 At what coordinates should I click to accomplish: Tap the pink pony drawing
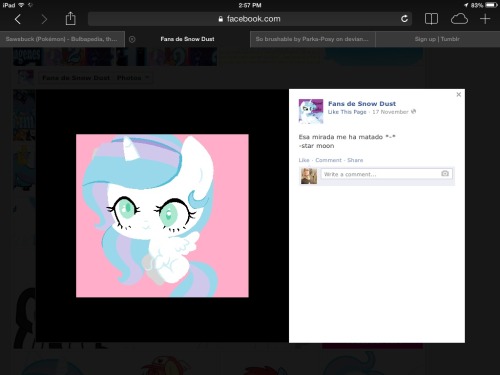pos(162,216)
